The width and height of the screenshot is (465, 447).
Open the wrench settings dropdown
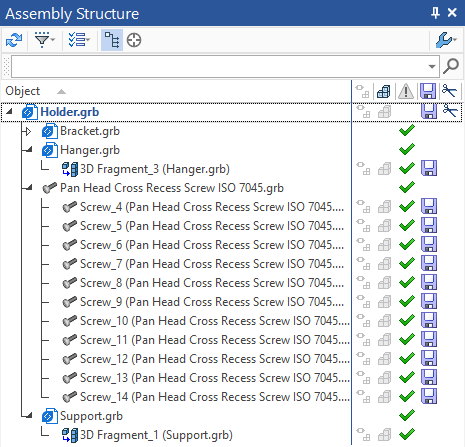(446, 40)
